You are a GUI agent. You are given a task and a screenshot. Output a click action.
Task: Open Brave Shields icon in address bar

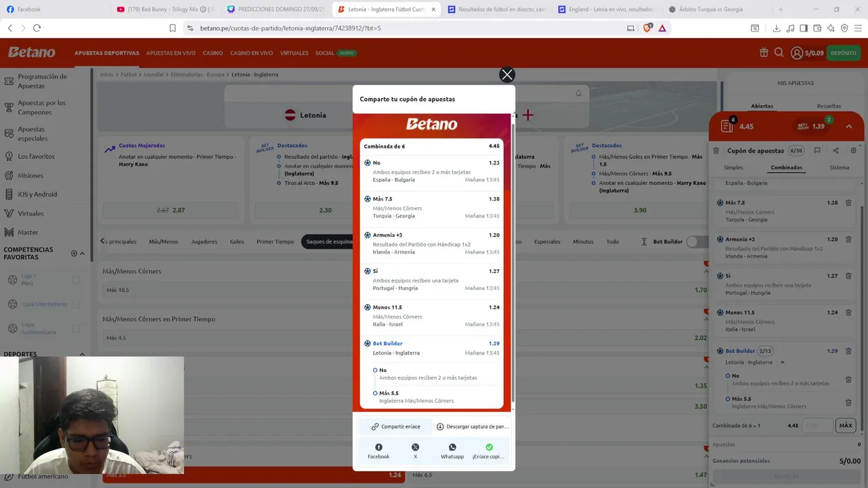pos(647,28)
